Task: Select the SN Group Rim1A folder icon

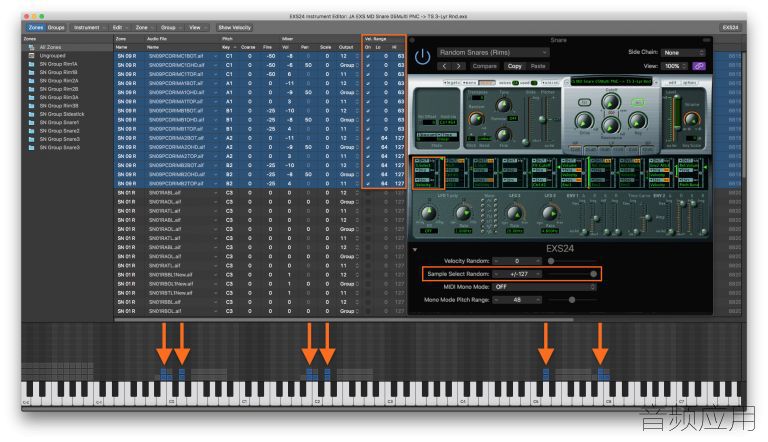Action: point(31,64)
